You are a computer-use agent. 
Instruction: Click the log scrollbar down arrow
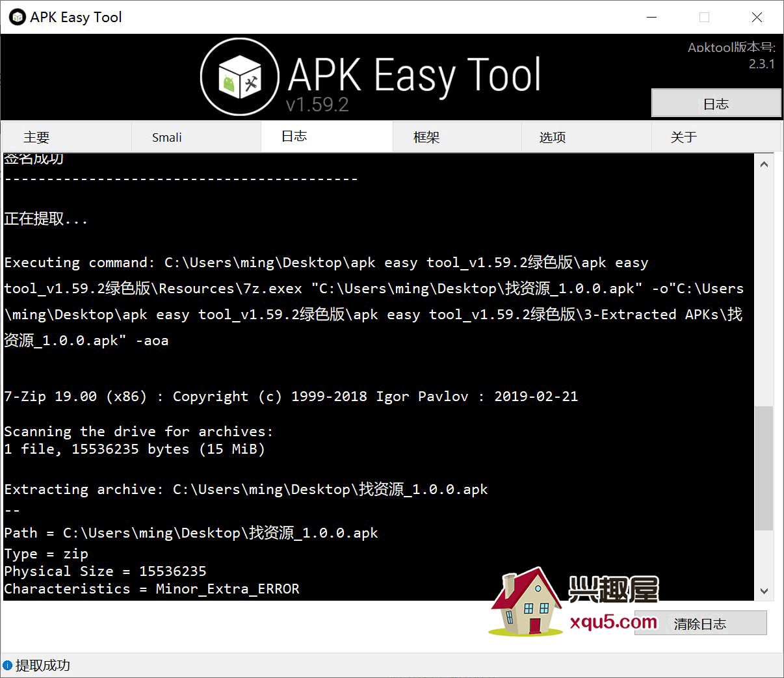(764, 591)
